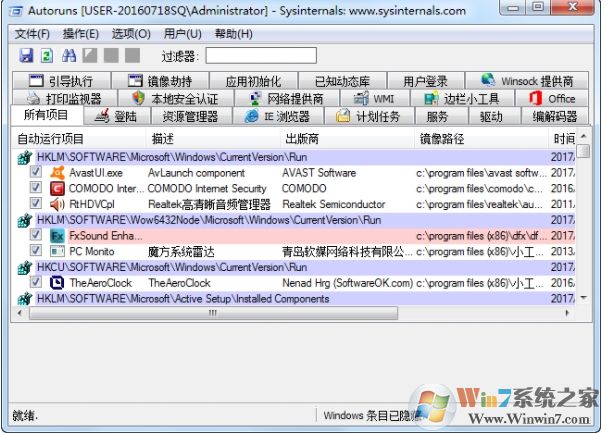Open the 文件(F) menu

[x=32, y=34]
